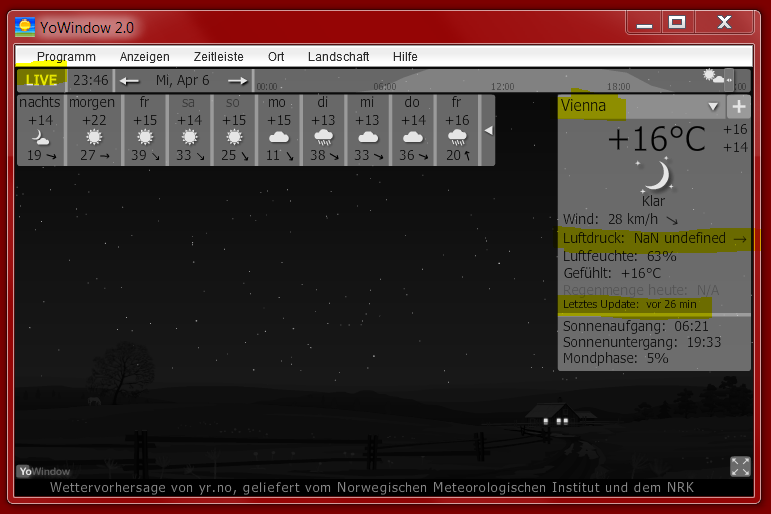Screen dimensions: 771x514
Task: Click Gefühlt: +16°C line
Action: 612,273
